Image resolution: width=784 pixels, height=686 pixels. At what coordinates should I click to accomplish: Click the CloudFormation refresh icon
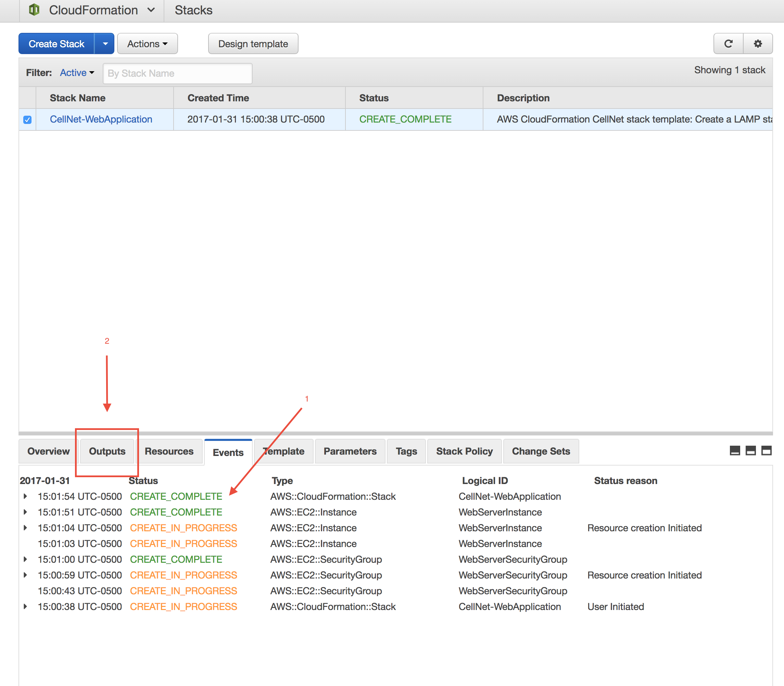tap(728, 44)
